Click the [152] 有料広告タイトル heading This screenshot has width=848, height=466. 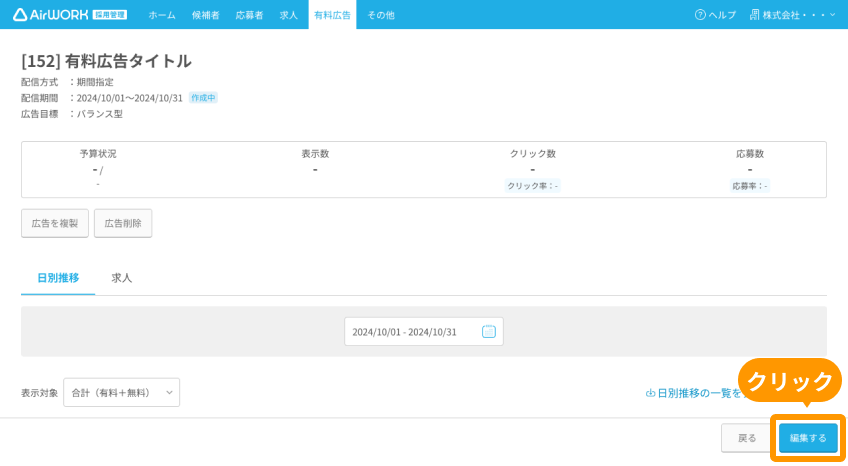(x=106, y=61)
